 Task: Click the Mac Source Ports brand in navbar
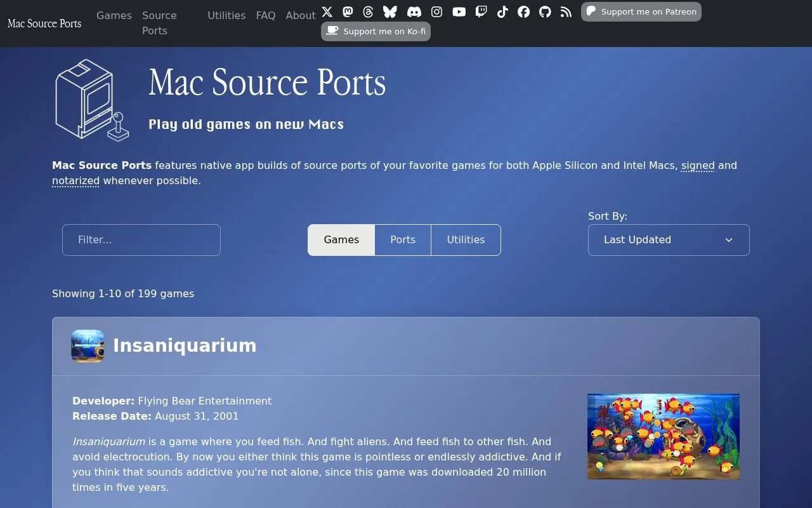[44, 23]
